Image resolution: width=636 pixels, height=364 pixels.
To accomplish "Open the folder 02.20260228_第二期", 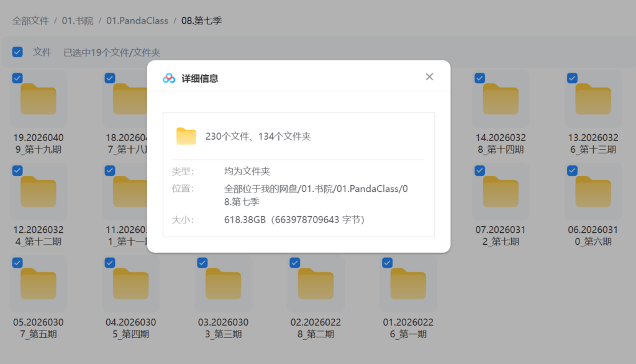I will pos(316,283).
